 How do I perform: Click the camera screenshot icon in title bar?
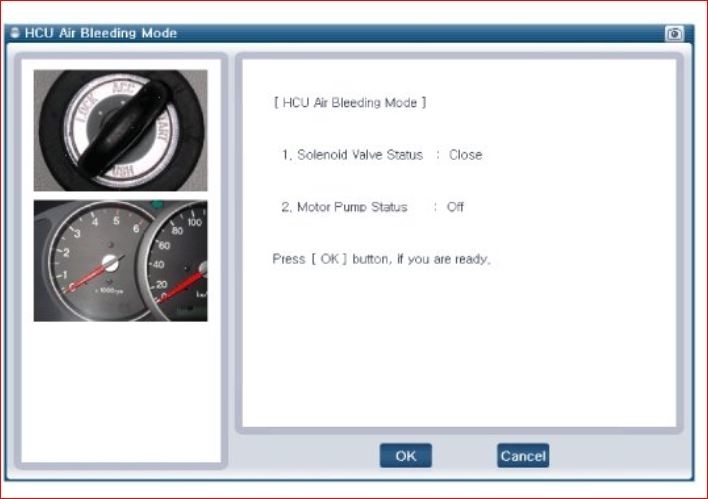coord(674,33)
